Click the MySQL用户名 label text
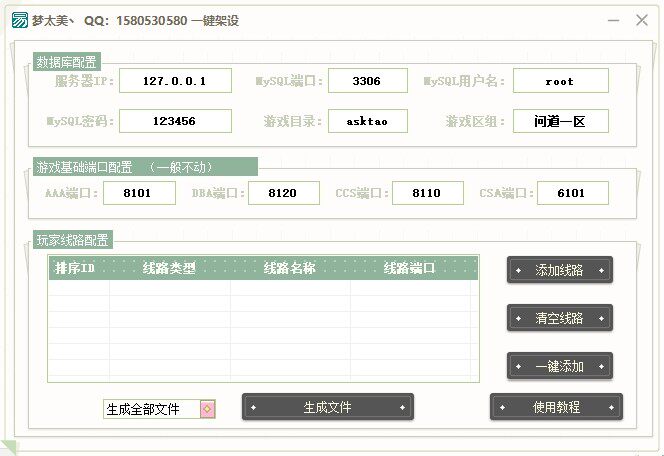The width and height of the screenshot is (664, 456). coord(465,80)
